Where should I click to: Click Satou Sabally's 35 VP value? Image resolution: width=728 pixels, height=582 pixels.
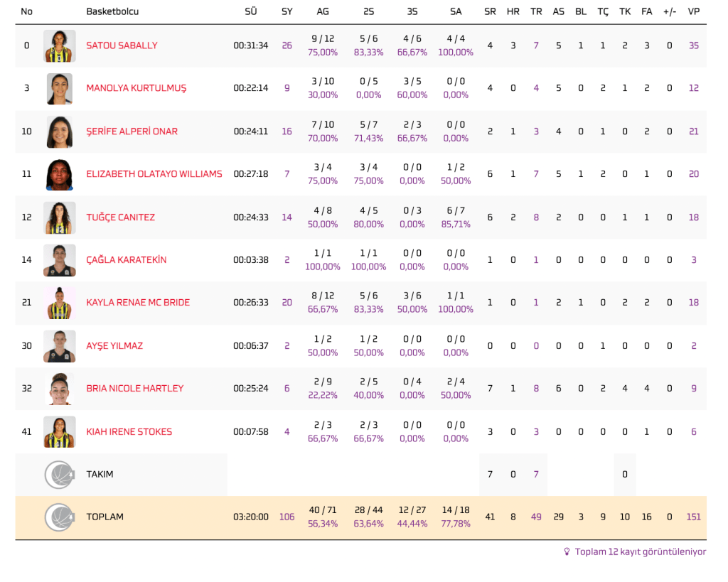click(x=693, y=45)
